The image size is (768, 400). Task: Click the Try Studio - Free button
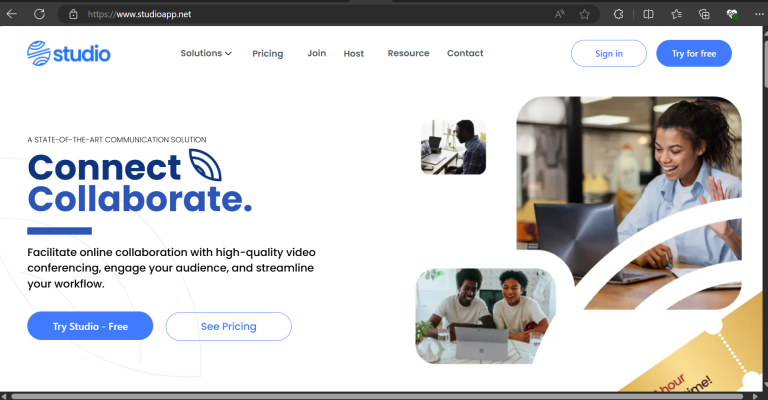(x=90, y=326)
